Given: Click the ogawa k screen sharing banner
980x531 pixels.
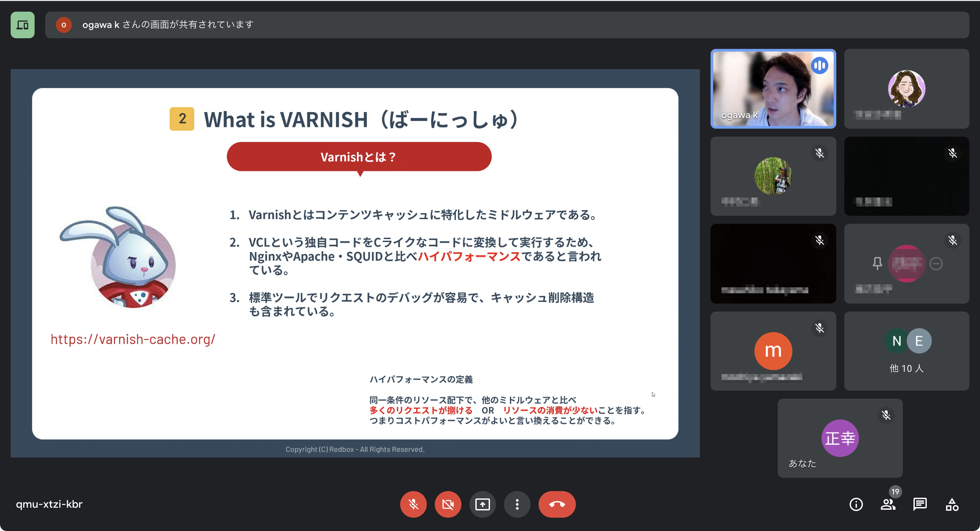Looking at the screenshot, I should tap(507, 25).
